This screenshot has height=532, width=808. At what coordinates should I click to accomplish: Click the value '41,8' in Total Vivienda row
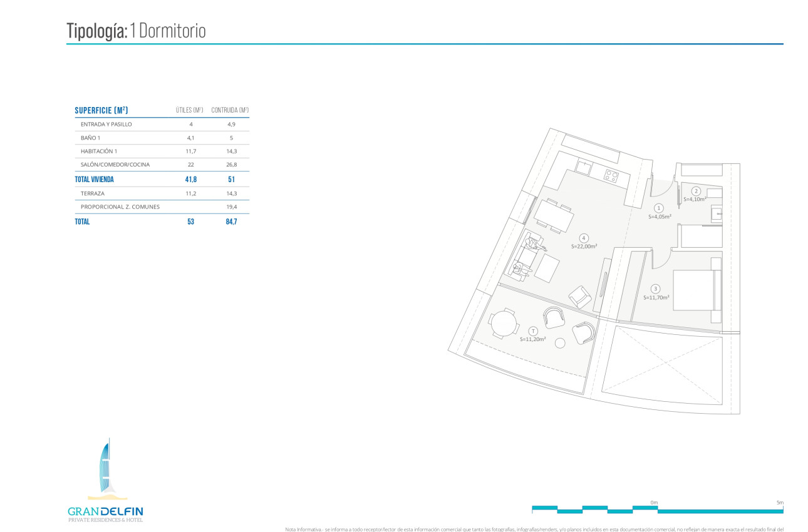tap(191, 179)
